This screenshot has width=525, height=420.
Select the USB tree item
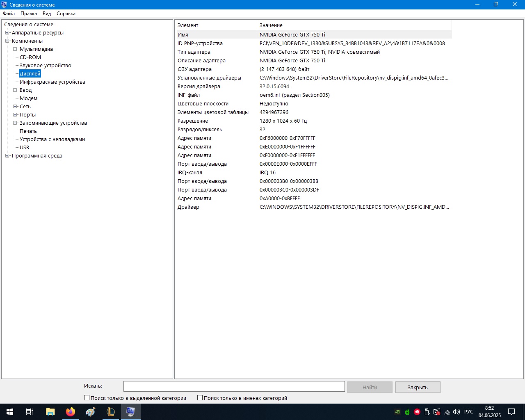25,148
